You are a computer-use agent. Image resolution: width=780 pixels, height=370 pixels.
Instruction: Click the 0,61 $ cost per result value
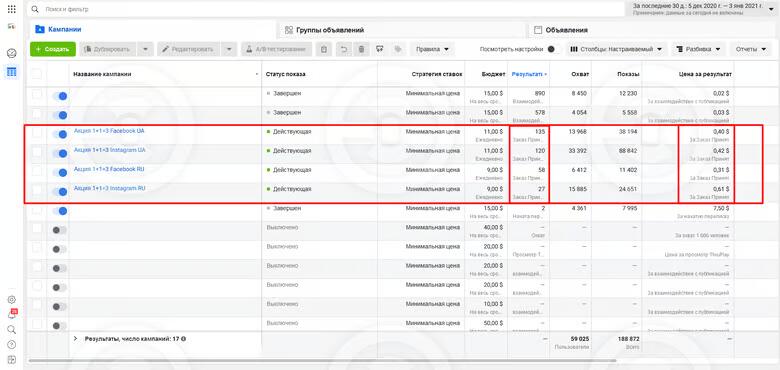pos(720,189)
